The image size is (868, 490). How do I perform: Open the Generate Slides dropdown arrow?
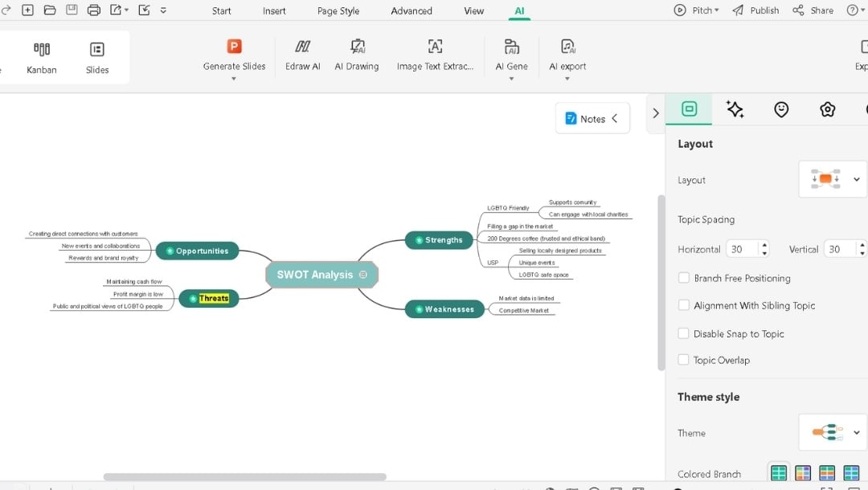coord(234,79)
